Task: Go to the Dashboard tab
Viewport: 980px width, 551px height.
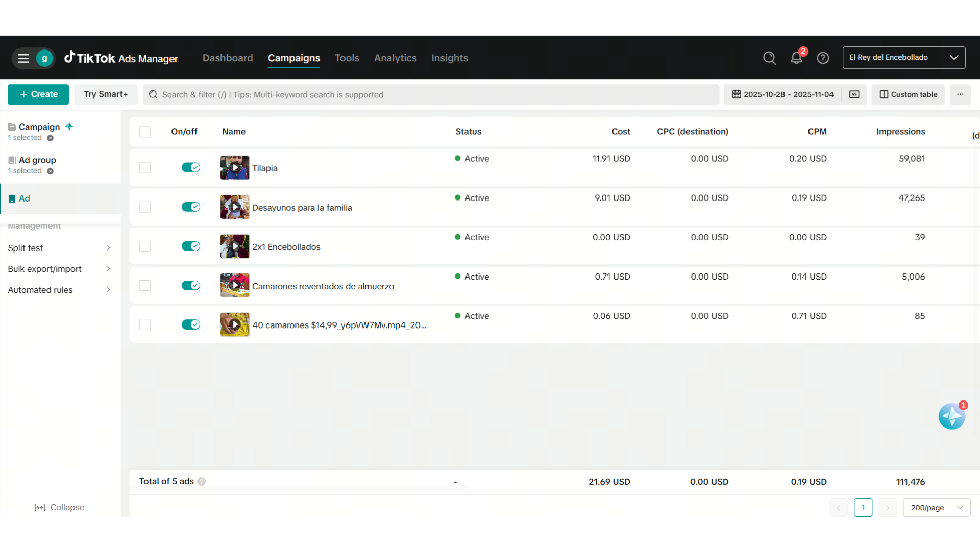Action: (x=228, y=58)
